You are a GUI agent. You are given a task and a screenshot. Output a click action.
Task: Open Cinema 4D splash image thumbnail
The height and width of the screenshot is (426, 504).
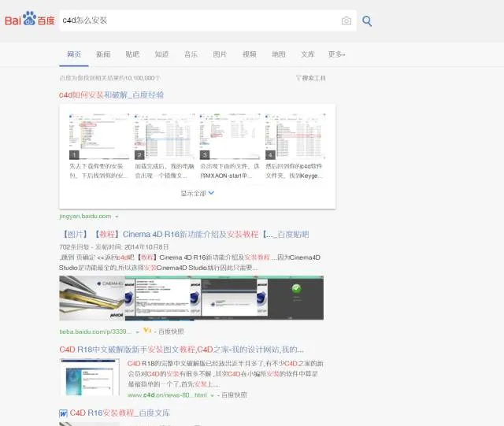(x=92, y=298)
